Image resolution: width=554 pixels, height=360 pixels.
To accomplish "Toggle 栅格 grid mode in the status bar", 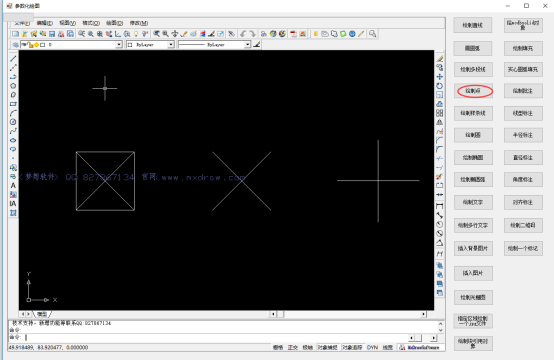I will pos(278,348).
